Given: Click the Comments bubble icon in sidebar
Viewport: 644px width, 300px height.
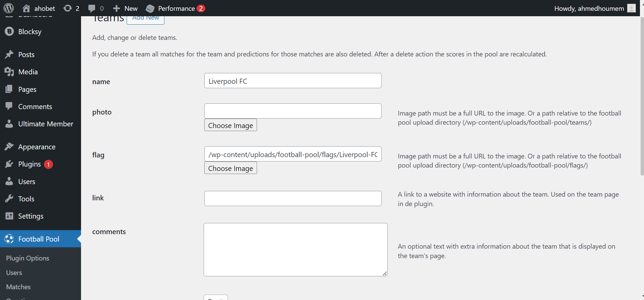Looking at the screenshot, I should click(9, 106).
